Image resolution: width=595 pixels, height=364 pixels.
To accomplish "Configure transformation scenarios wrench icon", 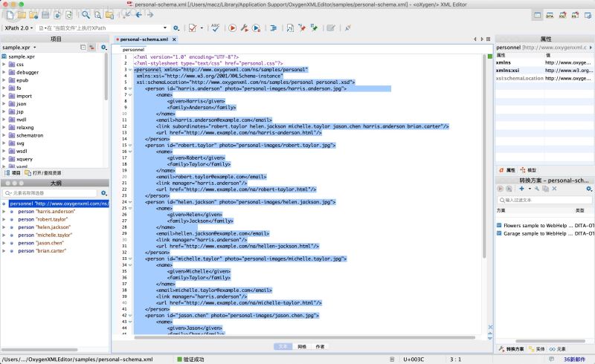I will (x=245, y=28).
